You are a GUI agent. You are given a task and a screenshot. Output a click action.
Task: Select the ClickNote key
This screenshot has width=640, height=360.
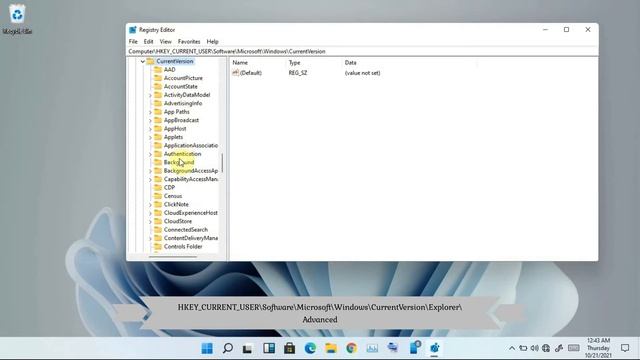pos(176,204)
